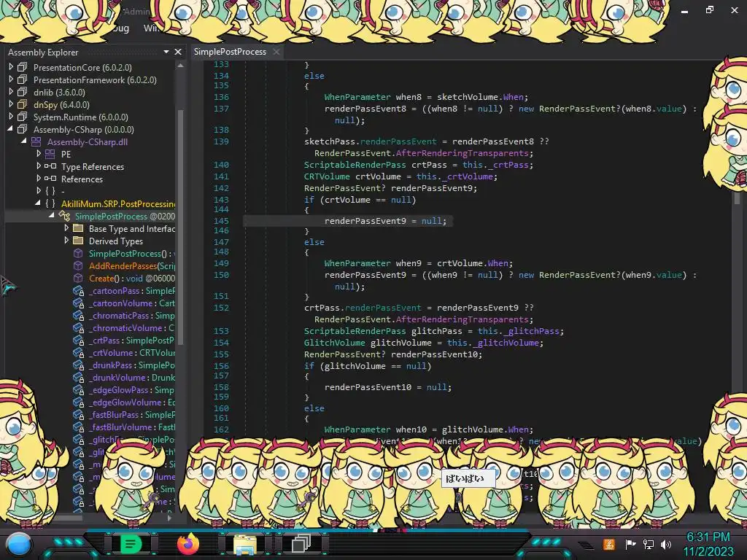Screen dimensions: 747x560
Task: Expand the Base Type and Interfaces folder
Action: click(66, 228)
